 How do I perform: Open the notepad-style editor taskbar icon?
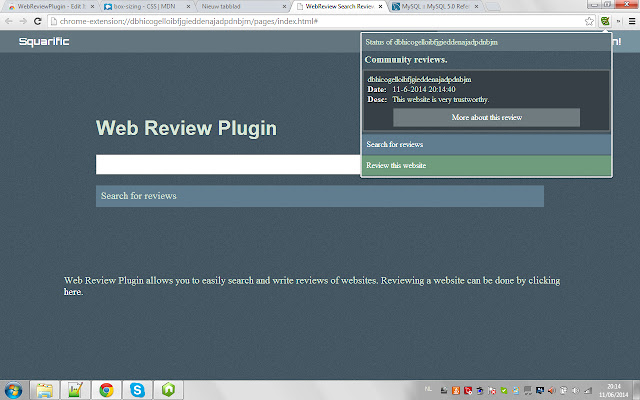(76, 390)
